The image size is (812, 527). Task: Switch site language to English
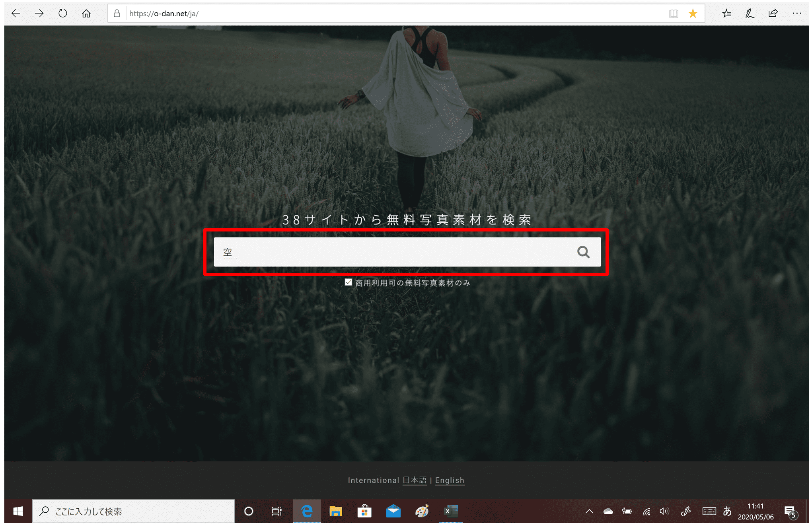click(x=450, y=480)
